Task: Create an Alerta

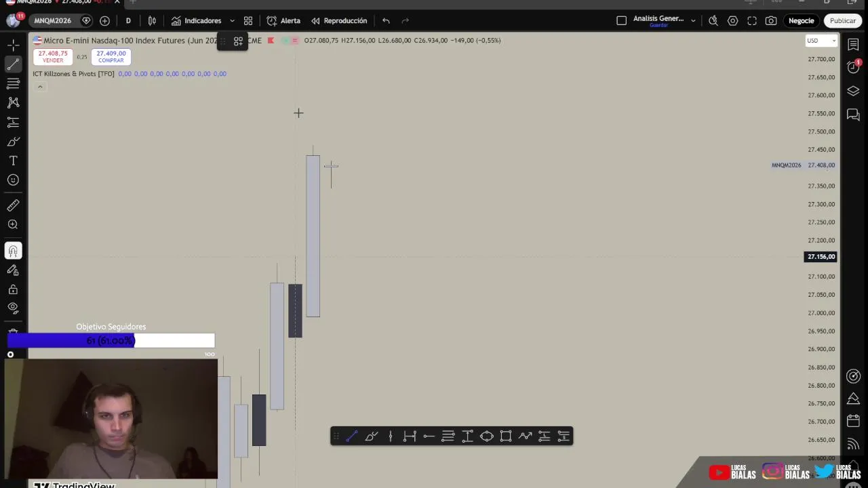Action: (283, 21)
